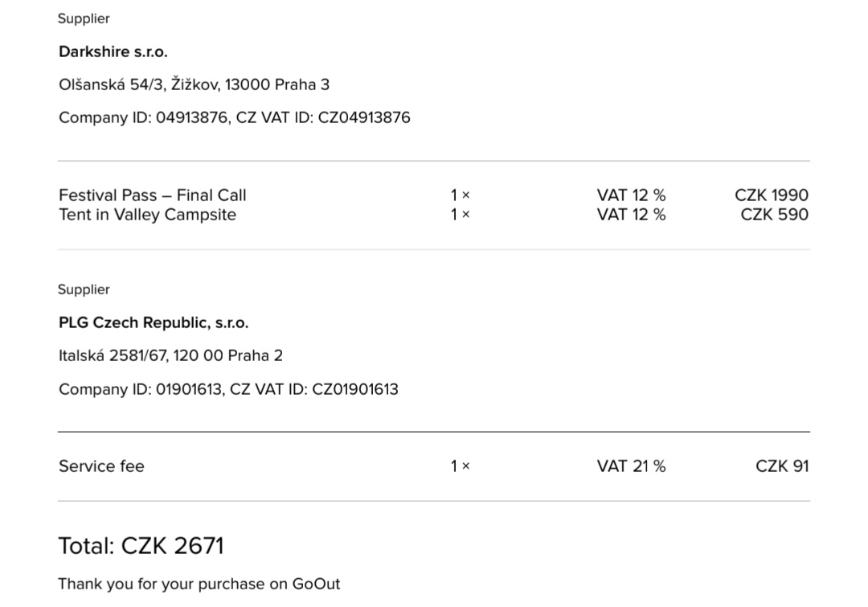The width and height of the screenshot is (868, 607).
Task: Click the Tent in Valley Campsite item
Action: coord(147,215)
